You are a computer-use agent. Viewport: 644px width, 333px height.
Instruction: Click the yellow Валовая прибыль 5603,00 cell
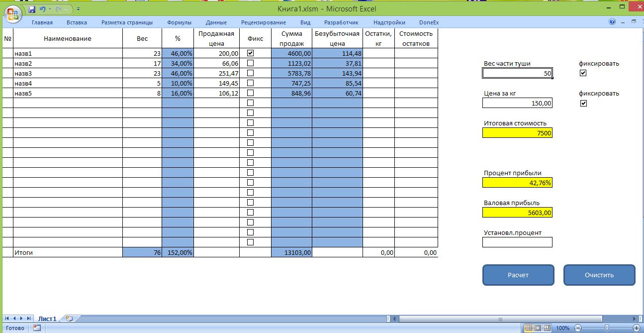coord(518,213)
